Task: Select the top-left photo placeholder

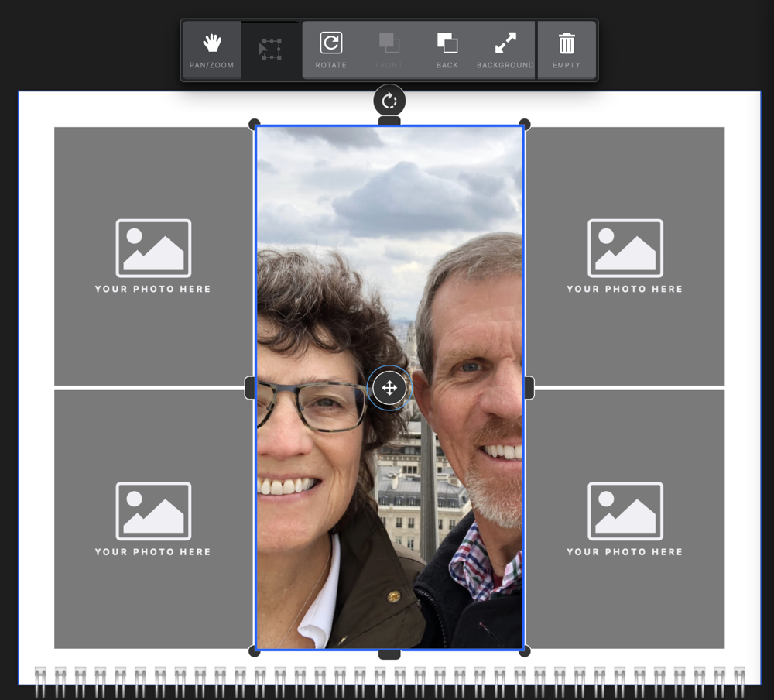Action: point(153,256)
